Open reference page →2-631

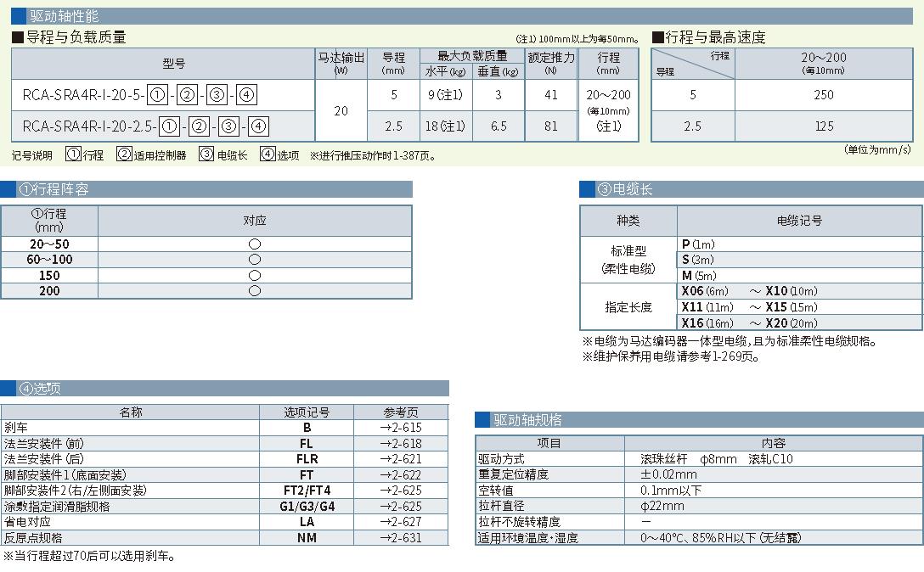tap(401, 538)
